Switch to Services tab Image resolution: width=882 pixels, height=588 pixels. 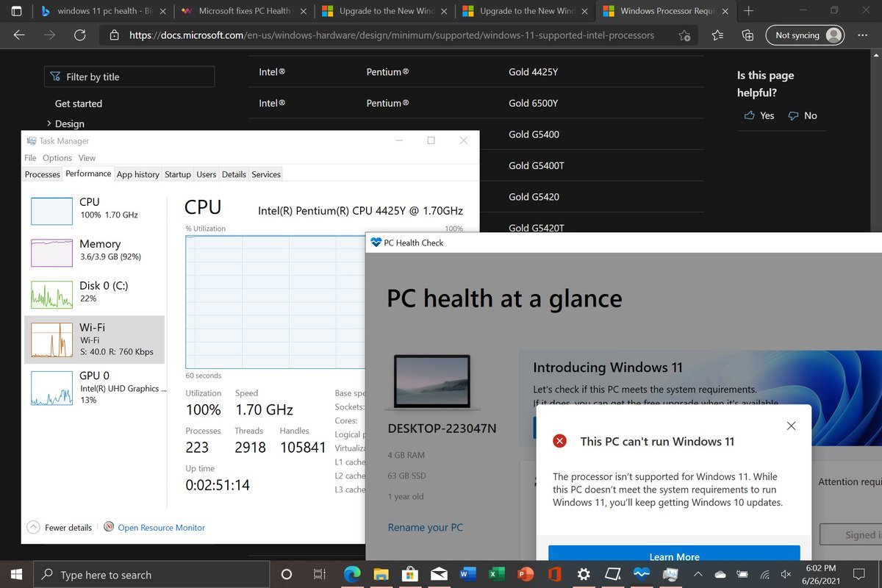tap(266, 174)
